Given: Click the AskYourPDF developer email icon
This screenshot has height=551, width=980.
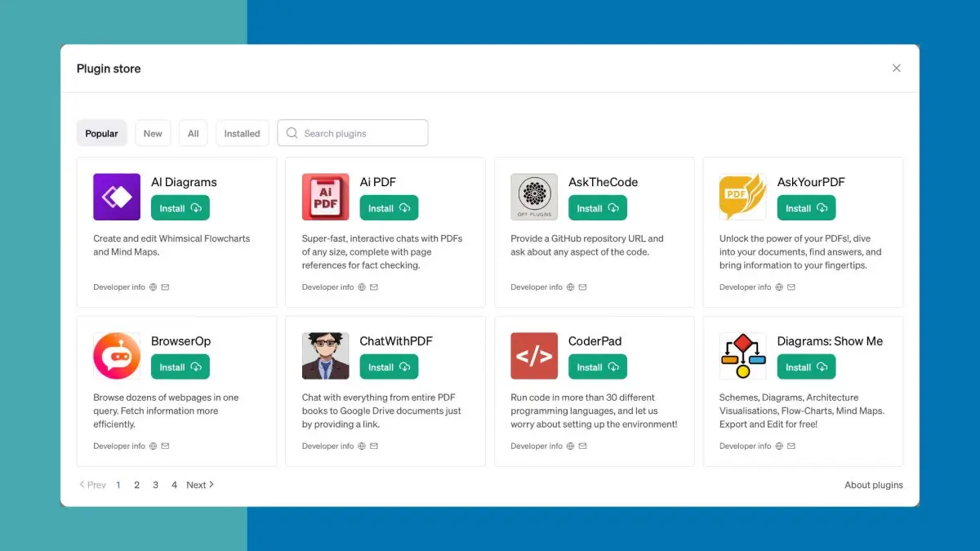Looking at the screenshot, I should click(x=791, y=287).
